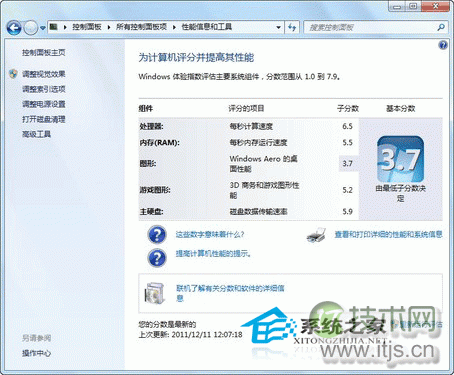Select the 游戏图形 row label

pyautogui.click(x=155, y=190)
